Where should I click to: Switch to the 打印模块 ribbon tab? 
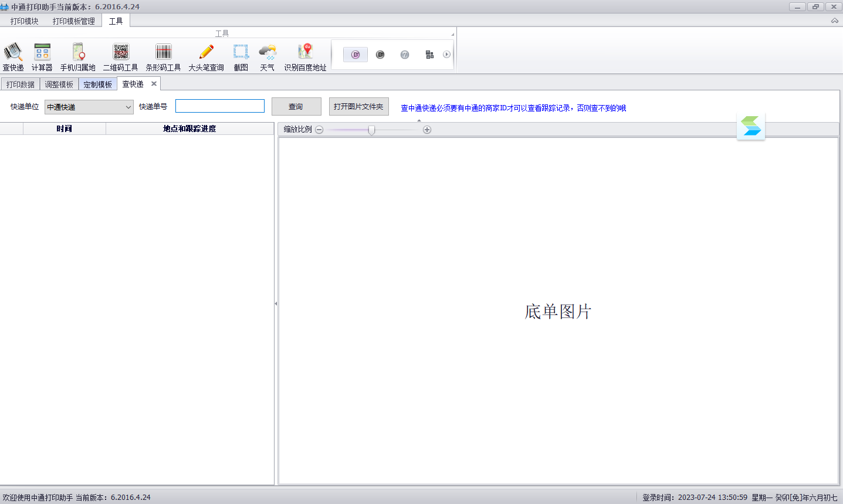(x=25, y=21)
